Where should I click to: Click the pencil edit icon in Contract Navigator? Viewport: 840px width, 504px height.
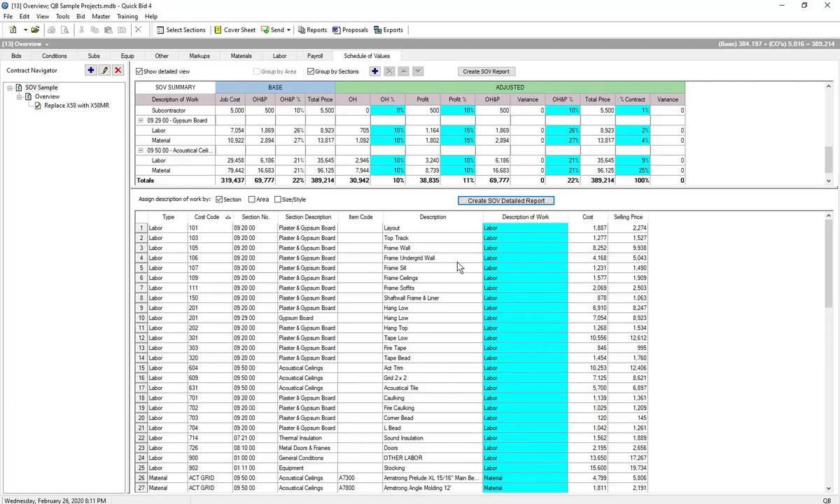click(104, 70)
